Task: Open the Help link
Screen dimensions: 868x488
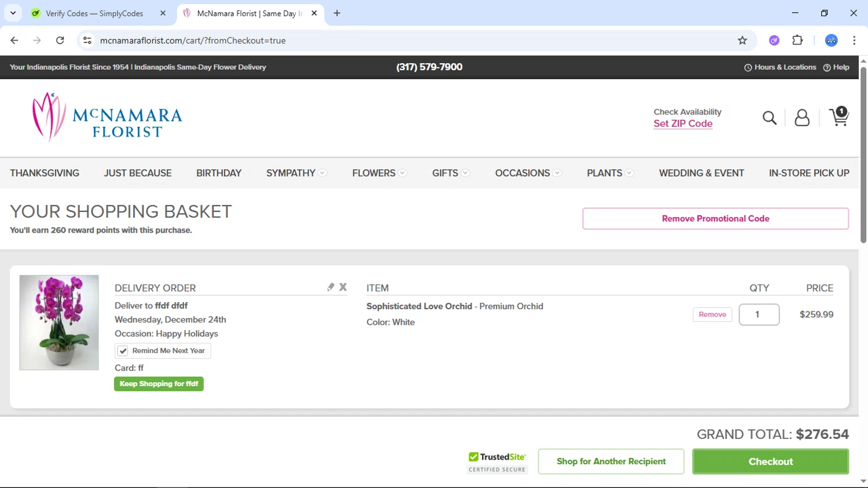Action: click(x=836, y=67)
